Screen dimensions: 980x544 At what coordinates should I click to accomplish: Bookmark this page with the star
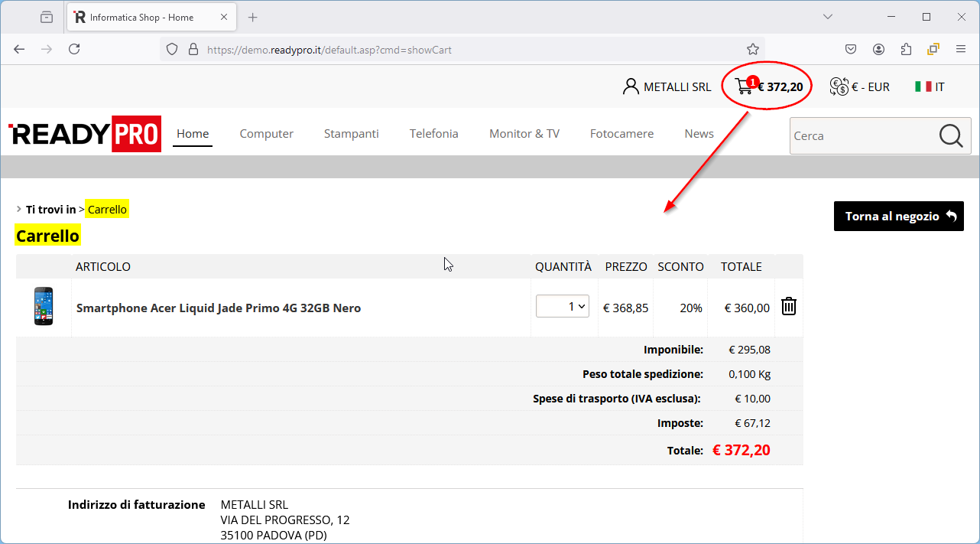coord(753,49)
